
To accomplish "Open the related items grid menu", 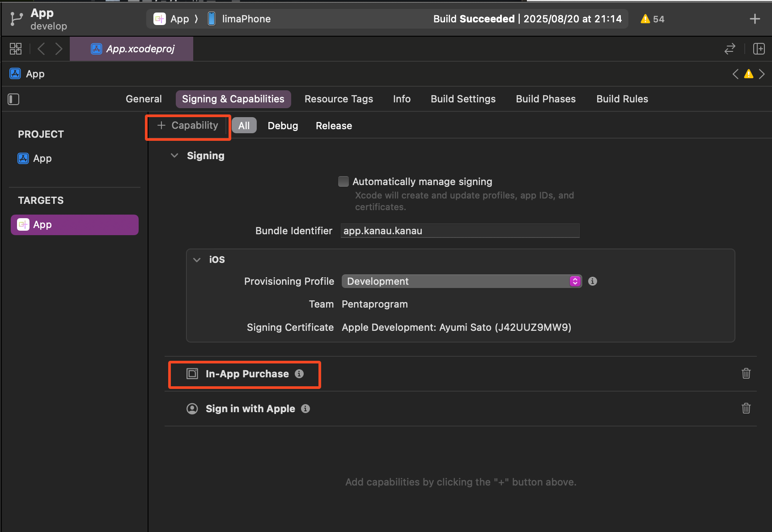I will 16,49.
